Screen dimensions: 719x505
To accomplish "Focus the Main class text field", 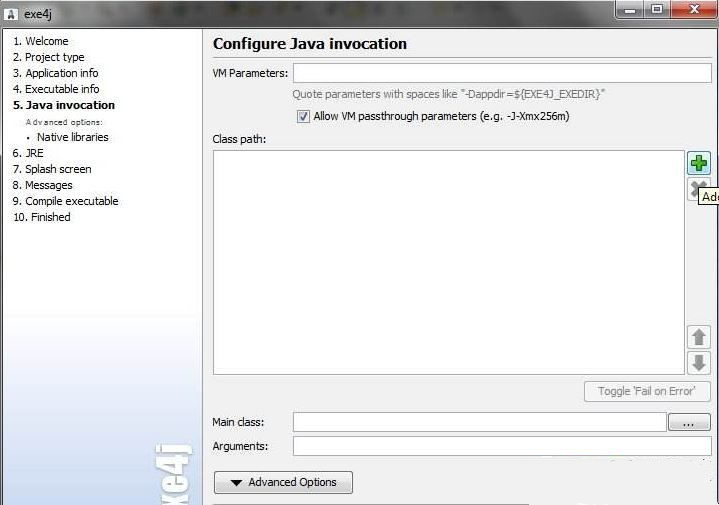I will (x=480, y=422).
